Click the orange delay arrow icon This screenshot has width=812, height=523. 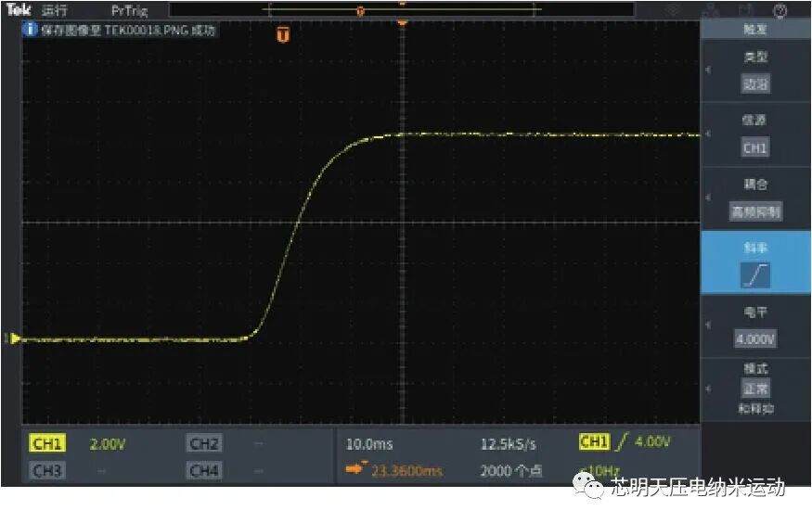[355, 468]
